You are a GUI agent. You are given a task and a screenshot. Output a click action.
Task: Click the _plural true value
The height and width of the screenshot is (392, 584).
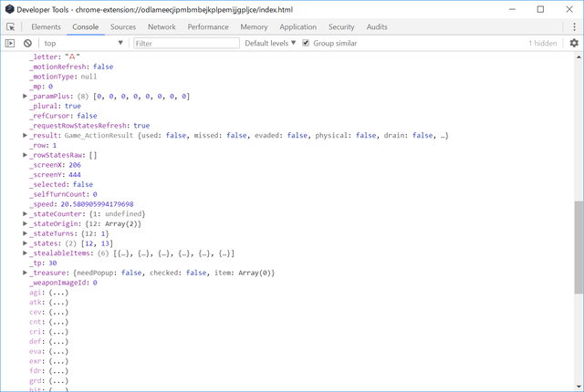coord(73,106)
